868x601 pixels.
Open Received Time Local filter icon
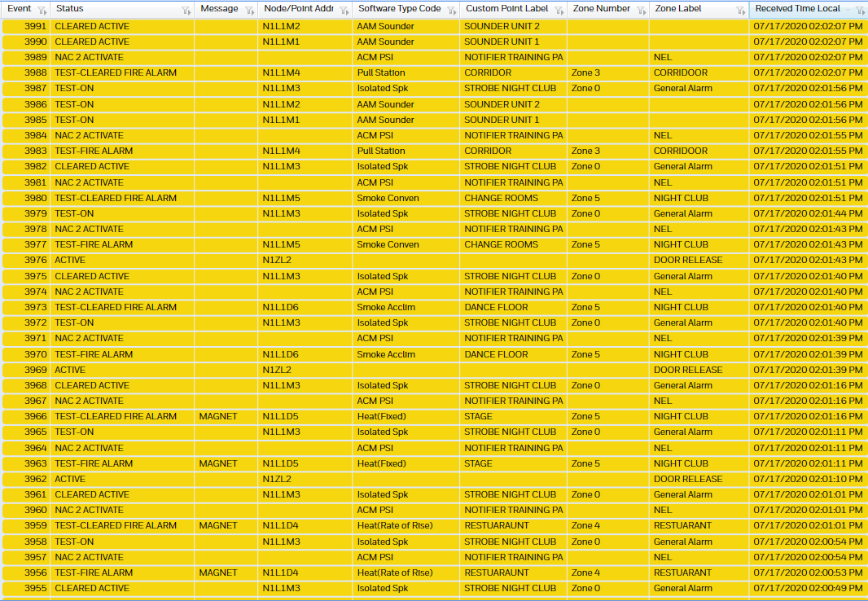click(861, 11)
